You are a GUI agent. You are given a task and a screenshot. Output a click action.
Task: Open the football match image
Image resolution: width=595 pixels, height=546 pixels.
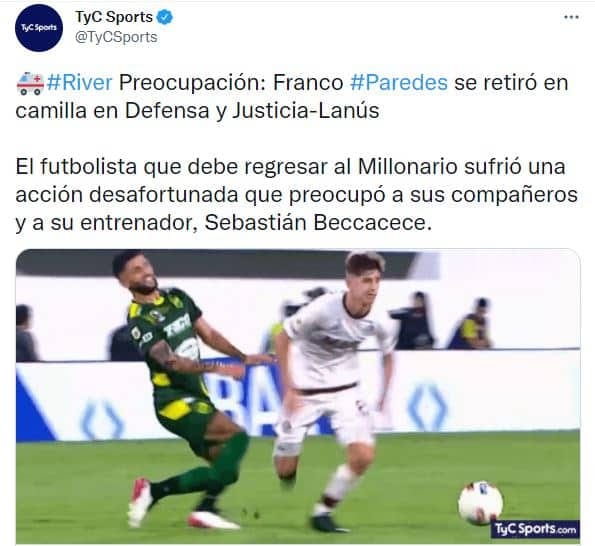coord(298,397)
